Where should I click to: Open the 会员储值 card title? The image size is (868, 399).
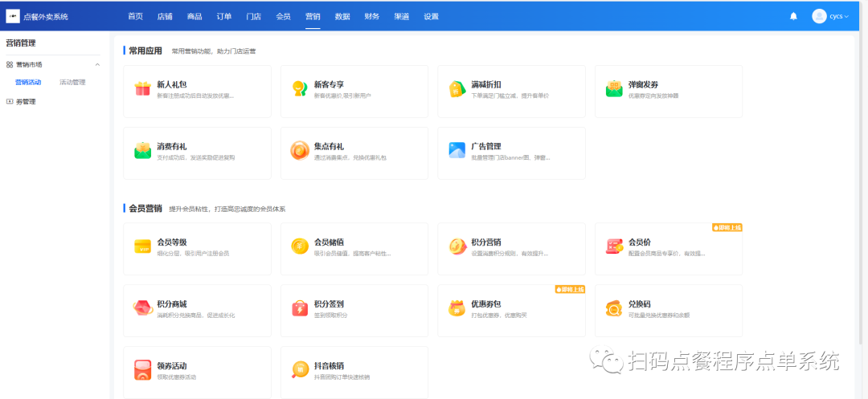(x=329, y=242)
